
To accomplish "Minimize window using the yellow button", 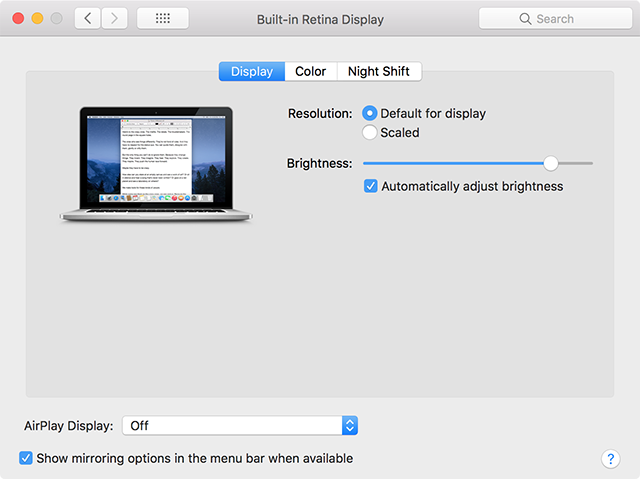I will [x=38, y=18].
